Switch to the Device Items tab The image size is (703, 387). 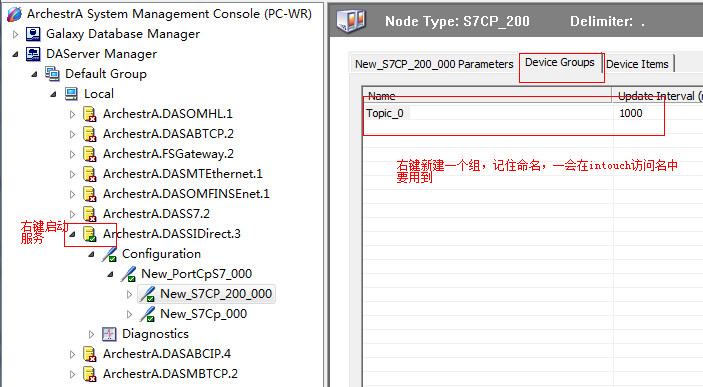click(x=637, y=64)
